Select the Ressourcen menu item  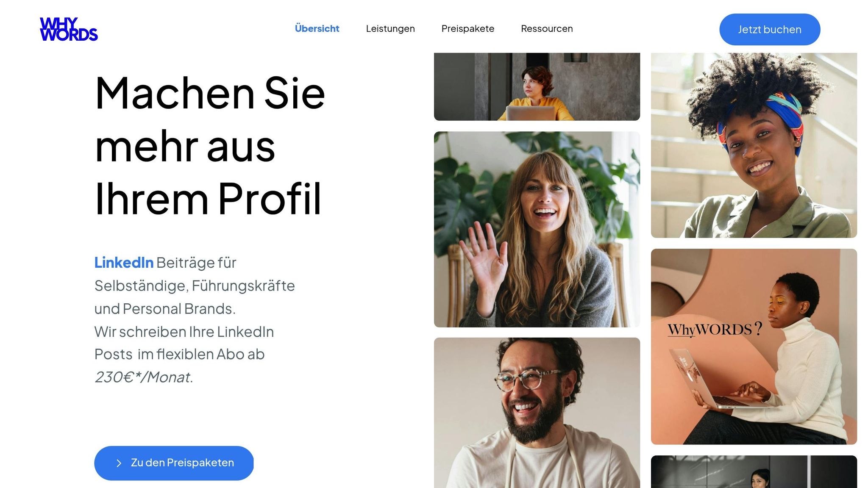[547, 29]
